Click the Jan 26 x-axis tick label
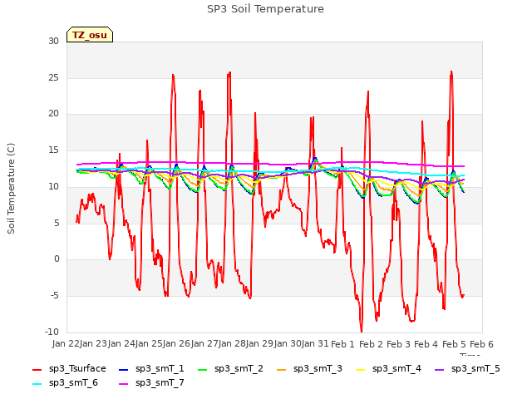 tap(176, 344)
